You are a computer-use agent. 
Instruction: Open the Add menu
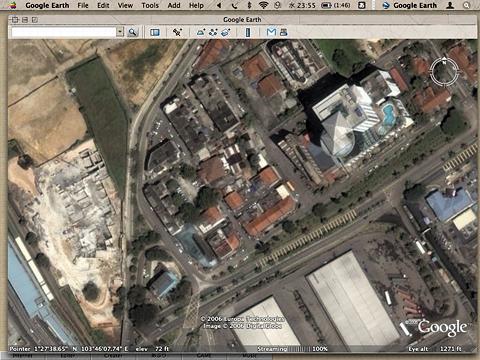point(174,5)
